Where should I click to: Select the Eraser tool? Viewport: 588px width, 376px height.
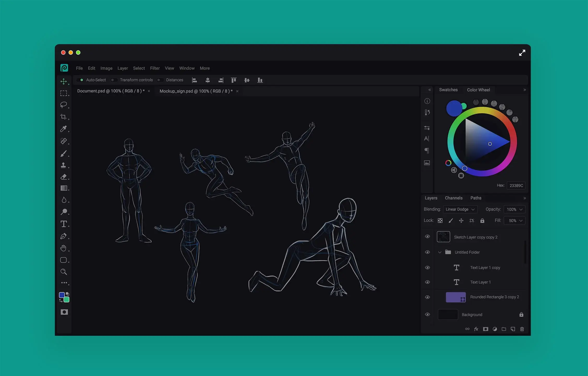click(x=64, y=177)
